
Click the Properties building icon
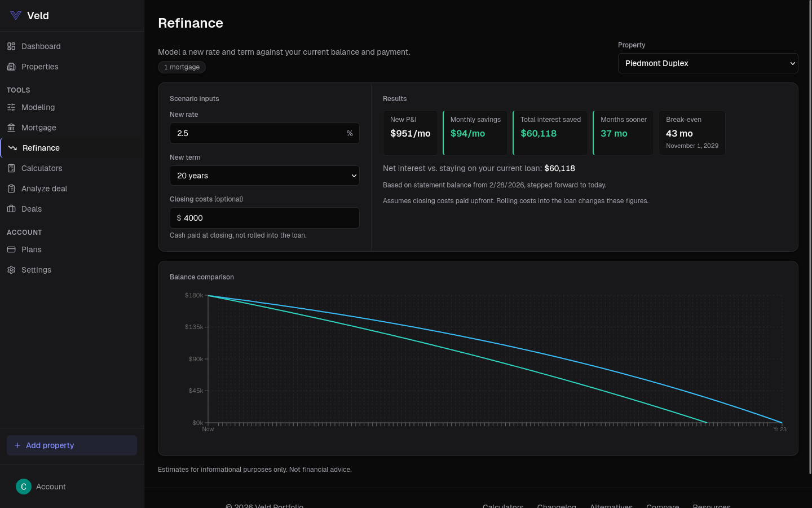click(11, 67)
